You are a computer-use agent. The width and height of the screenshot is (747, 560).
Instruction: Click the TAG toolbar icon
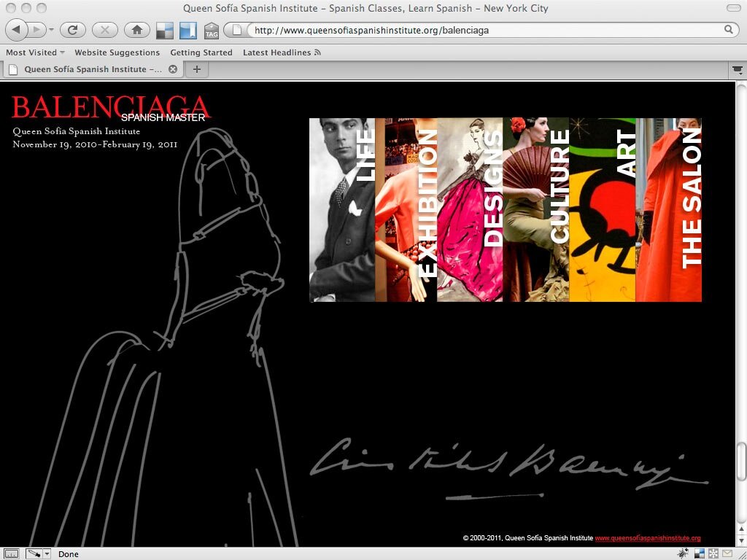(212, 31)
